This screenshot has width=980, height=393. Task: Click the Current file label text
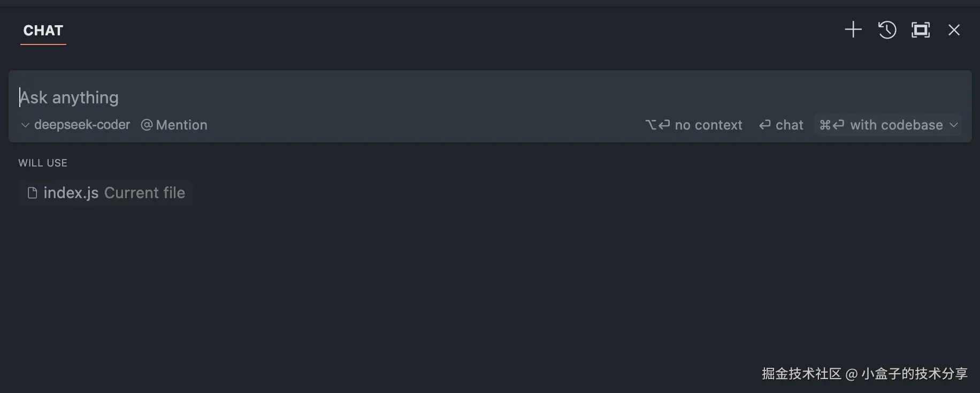coord(144,193)
